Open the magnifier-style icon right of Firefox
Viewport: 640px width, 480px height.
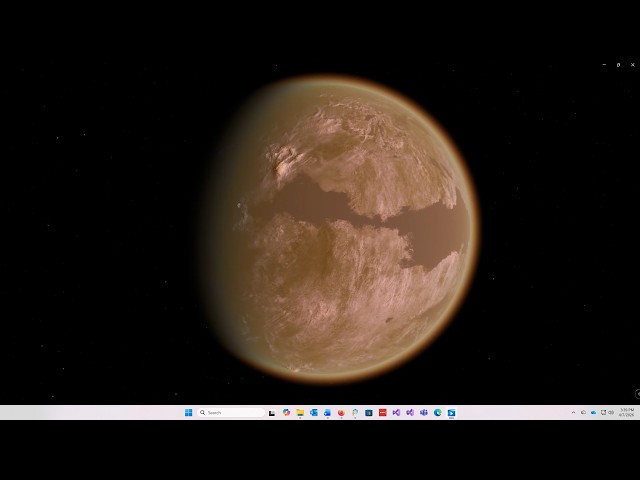(x=355, y=413)
